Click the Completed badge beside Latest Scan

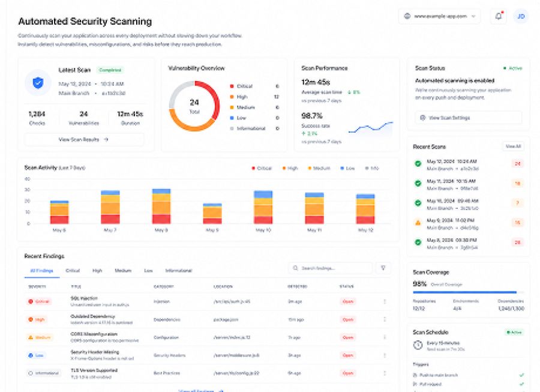coord(110,70)
